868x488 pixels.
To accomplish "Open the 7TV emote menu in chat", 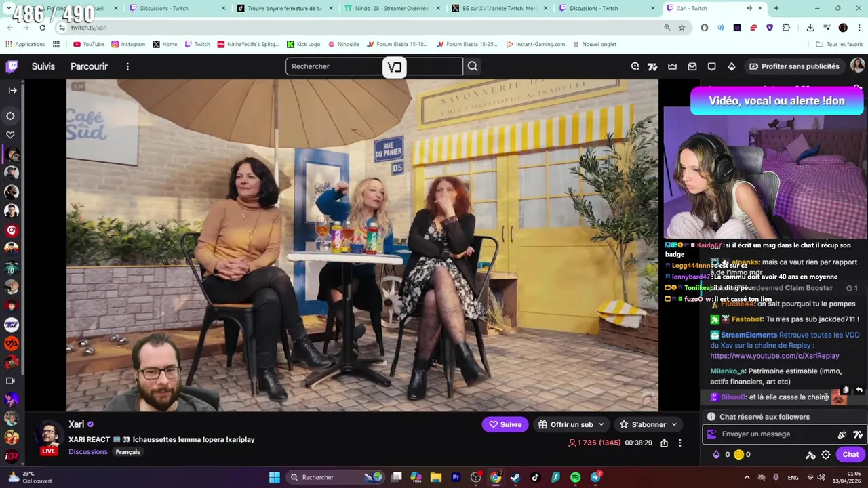I will [x=858, y=434].
